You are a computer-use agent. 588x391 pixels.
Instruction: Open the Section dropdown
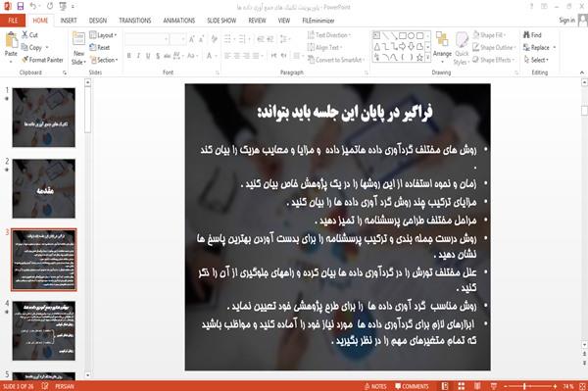[x=104, y=60]
